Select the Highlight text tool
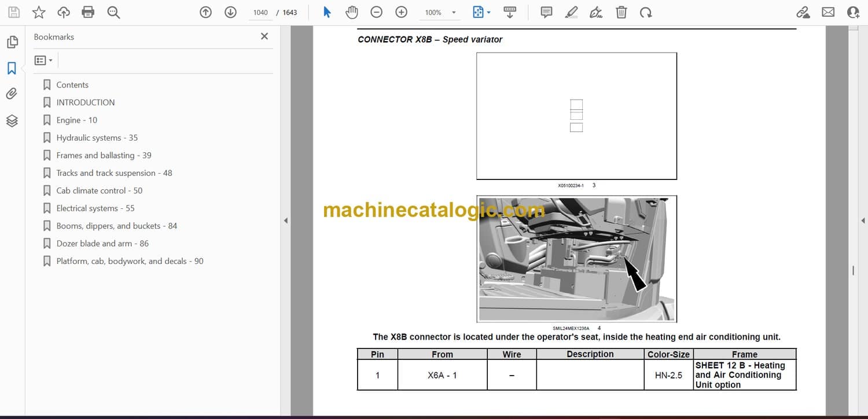868x419 pixels. pyautogui.click(x=571, y=12)
